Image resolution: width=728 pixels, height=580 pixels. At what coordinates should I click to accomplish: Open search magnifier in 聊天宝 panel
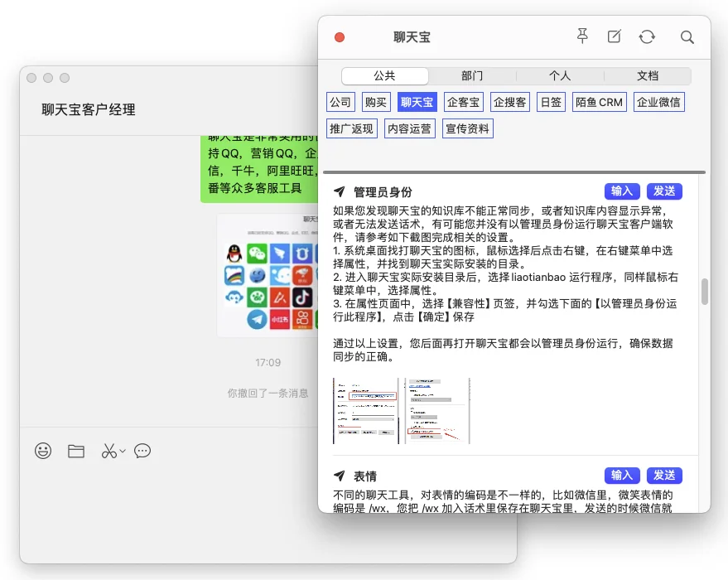pos(687,37)
